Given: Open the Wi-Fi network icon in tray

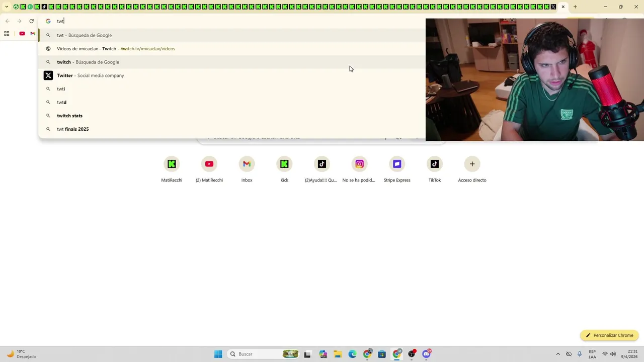Looking at the screenshot, I should coord(605,354).
